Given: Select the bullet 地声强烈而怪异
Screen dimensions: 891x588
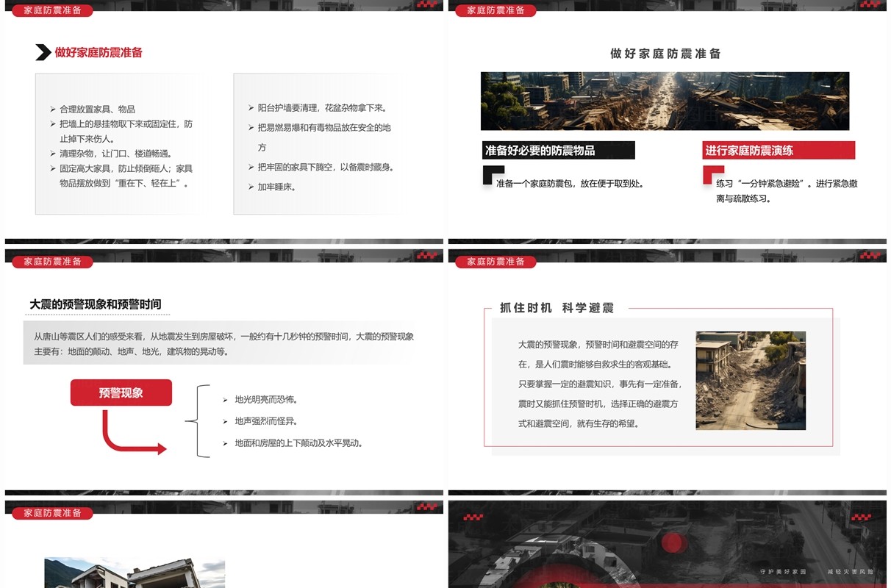Looking at the screenshot, I should click(266, 421).
